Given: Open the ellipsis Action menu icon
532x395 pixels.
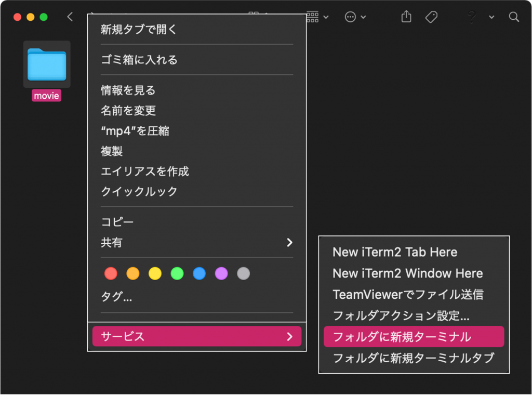Looking at the screenshot, I should (351, 17).
